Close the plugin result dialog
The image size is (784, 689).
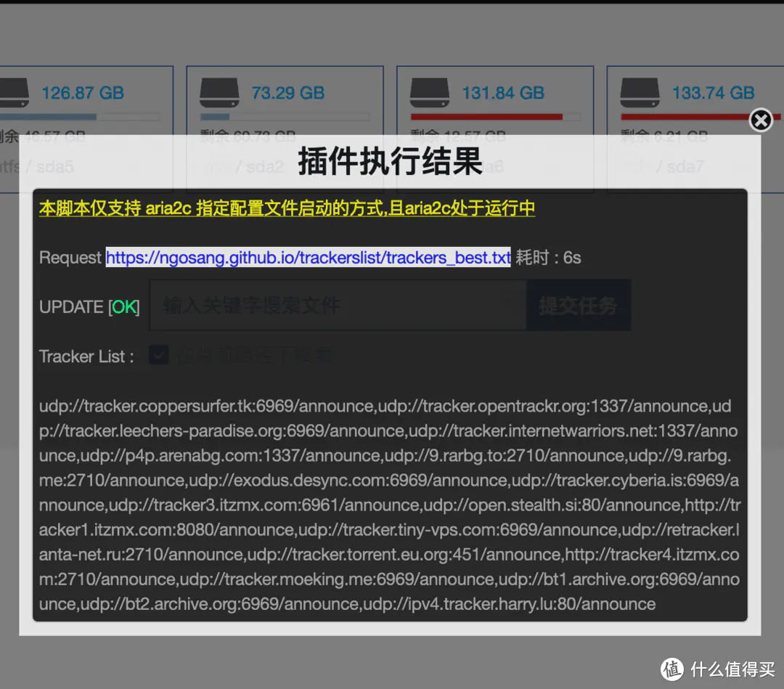[761, 120]
